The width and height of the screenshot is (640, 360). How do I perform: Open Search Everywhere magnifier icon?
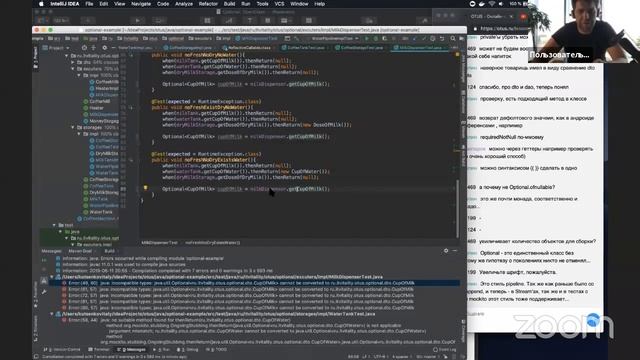(x=453, y=38)
